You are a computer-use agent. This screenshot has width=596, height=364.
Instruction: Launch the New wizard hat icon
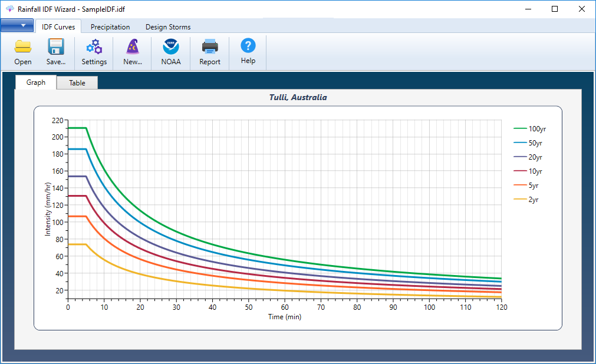point(133,47)
